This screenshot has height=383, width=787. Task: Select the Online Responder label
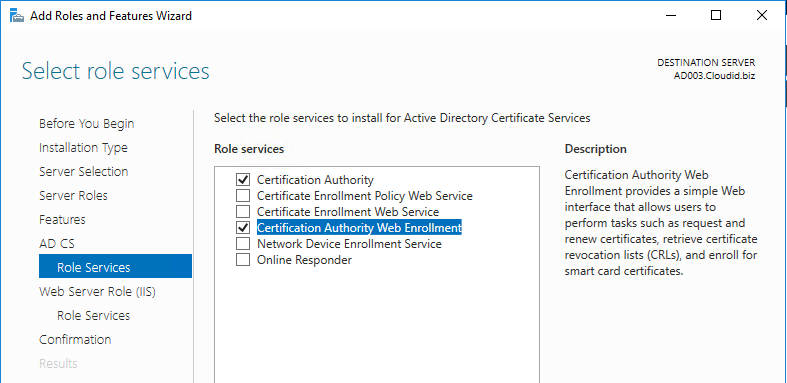pyautogui.click(x=304, y=260)
